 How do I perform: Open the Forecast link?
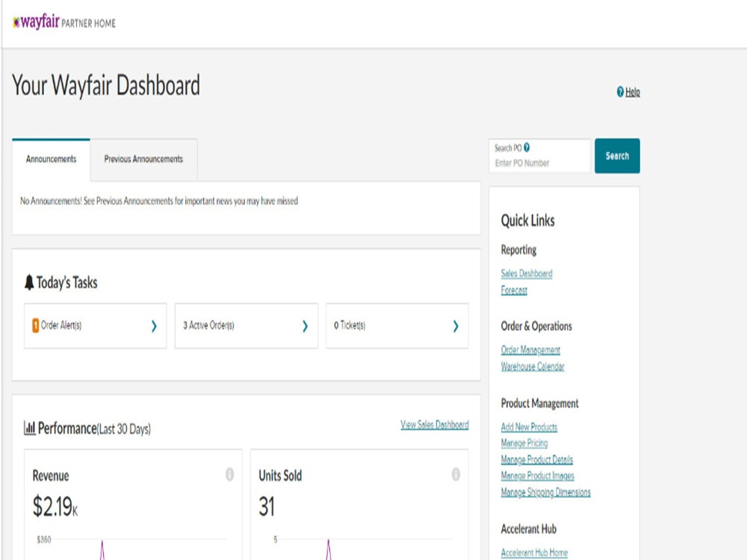pyautogui.click(x=514, y=290)
